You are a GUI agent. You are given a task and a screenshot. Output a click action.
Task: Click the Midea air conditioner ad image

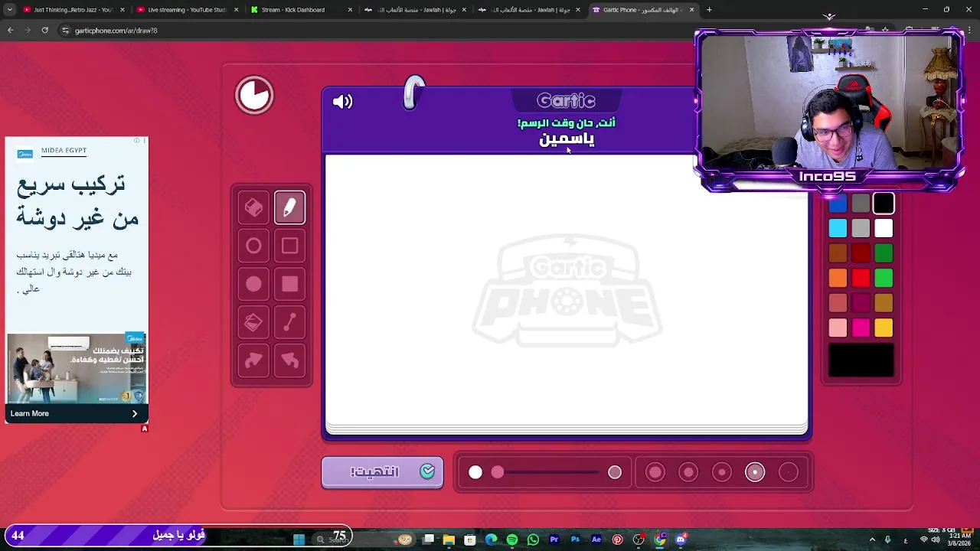[x=77, y=368]
